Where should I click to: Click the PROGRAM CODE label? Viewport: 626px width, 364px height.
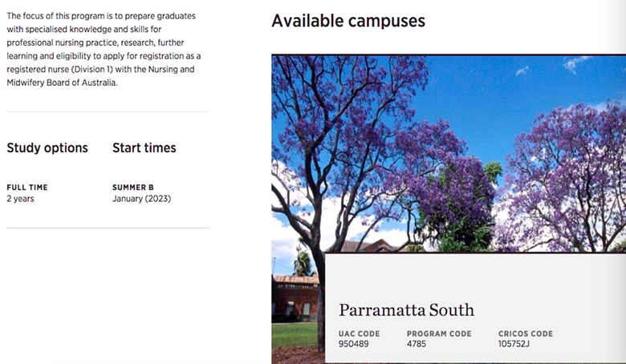(x=439, y=334)
